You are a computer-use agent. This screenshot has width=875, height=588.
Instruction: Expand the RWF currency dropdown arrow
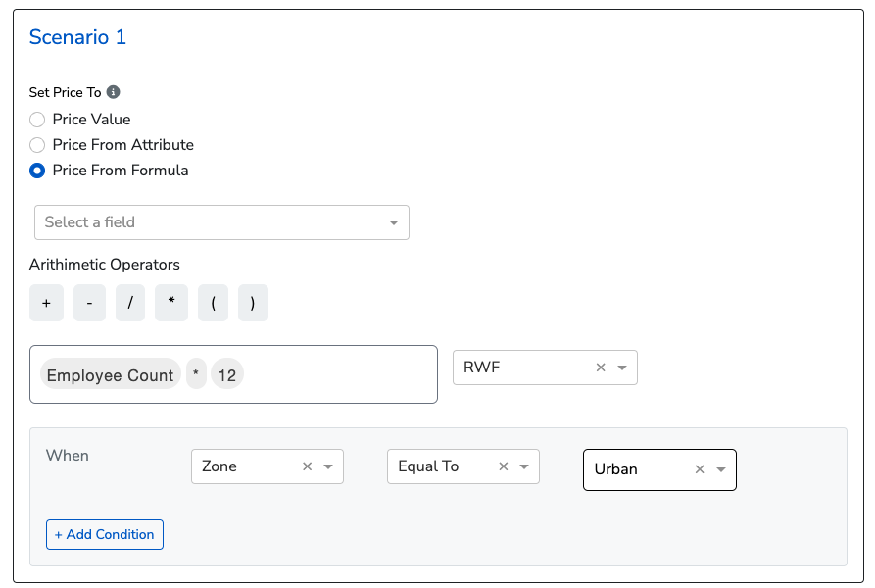(622, 367)
